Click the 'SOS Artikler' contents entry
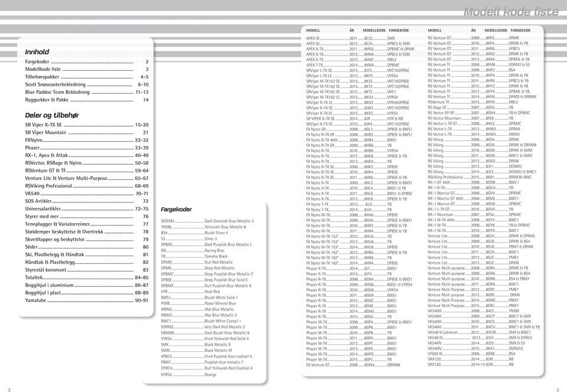Screen dimensions: 567x392 [x=87, y=201]
